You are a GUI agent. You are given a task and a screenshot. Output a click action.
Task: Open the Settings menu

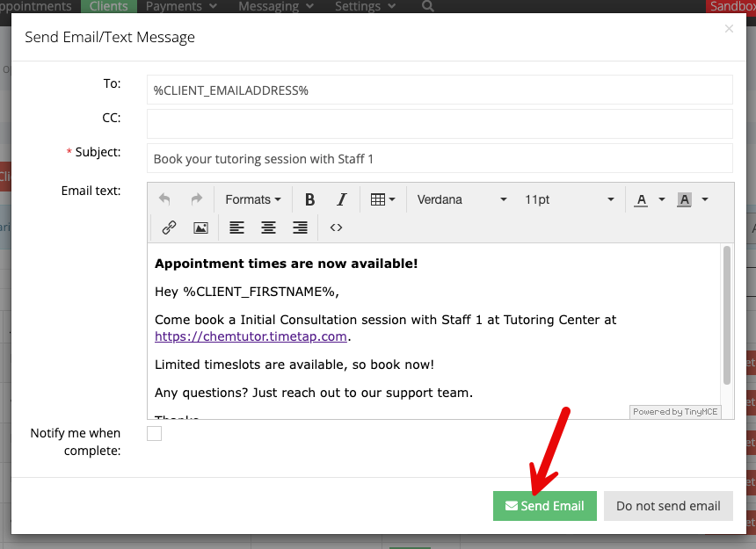[365, 6]
